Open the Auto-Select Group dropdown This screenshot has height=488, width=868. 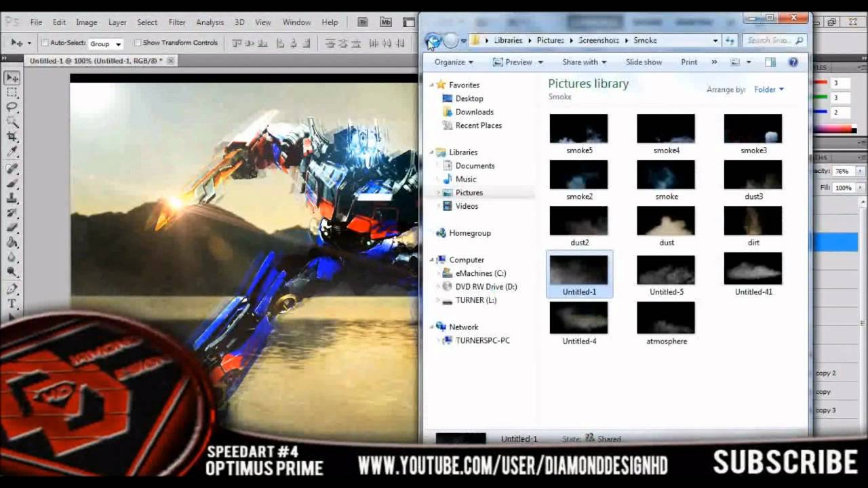tap(106, 43)
